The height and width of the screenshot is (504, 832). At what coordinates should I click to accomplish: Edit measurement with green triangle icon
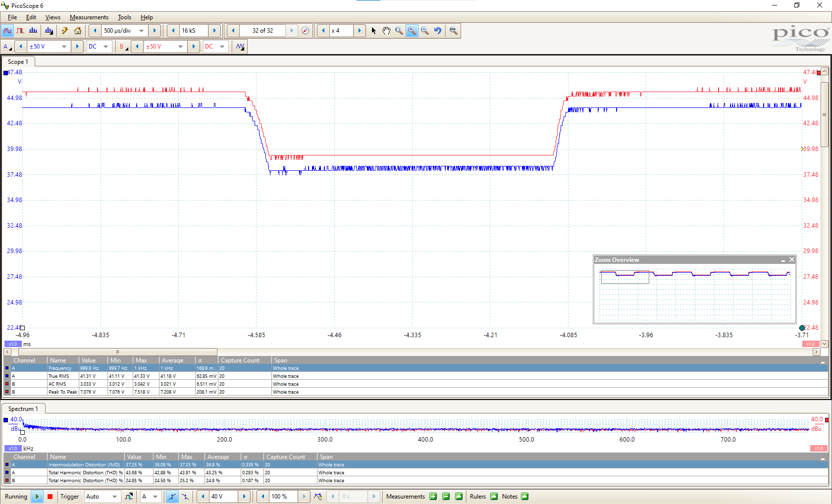pyautogui.click(x=459, y=497)
